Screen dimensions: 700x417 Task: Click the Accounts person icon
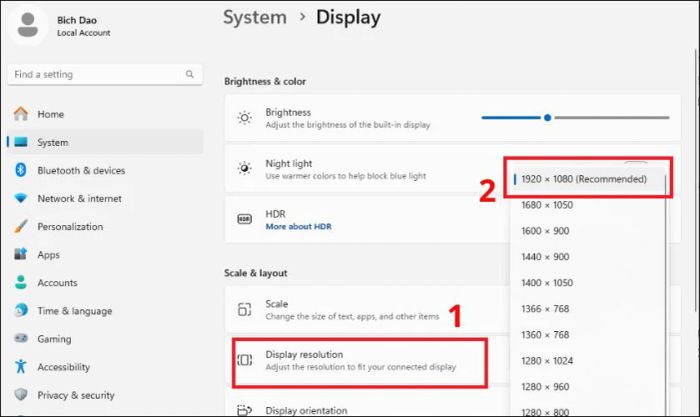[21, 282]
